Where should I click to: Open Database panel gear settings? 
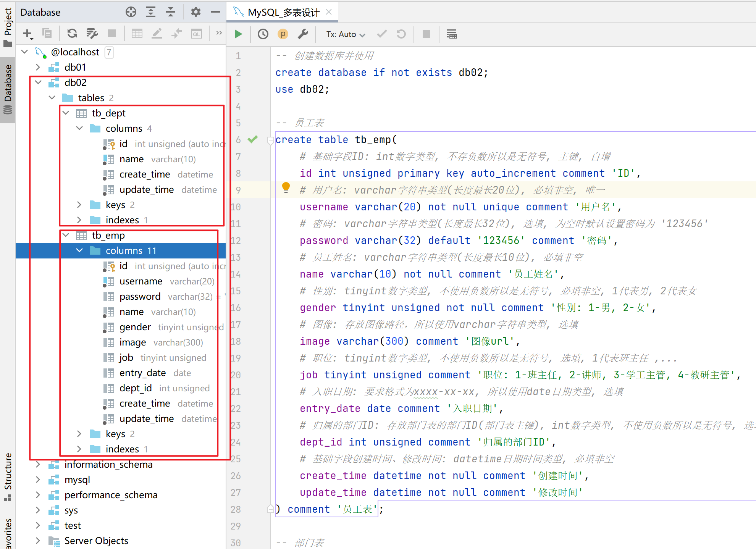click(195, 12)
